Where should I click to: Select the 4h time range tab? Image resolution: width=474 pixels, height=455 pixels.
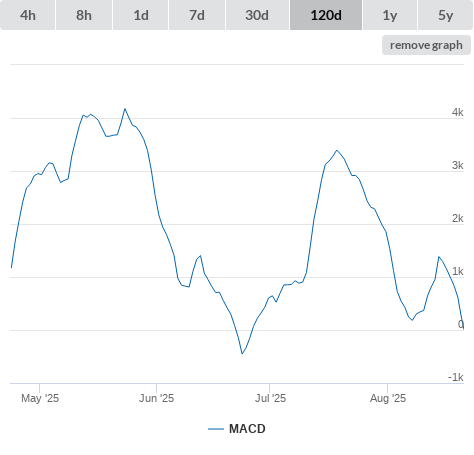tap(28, 15)
